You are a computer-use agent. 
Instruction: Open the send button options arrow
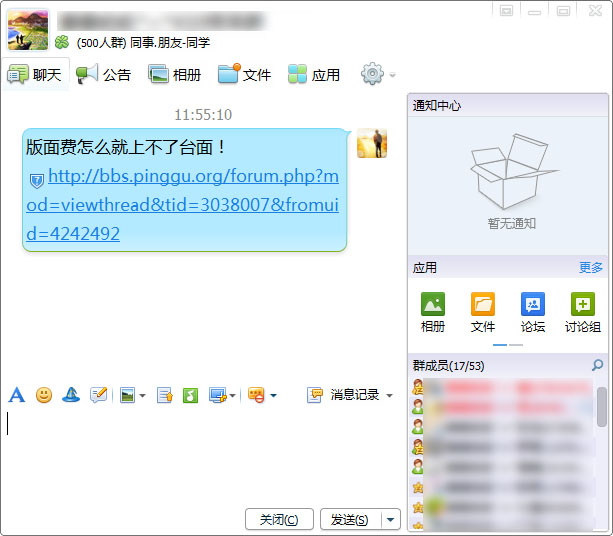(x=391, y=519)
